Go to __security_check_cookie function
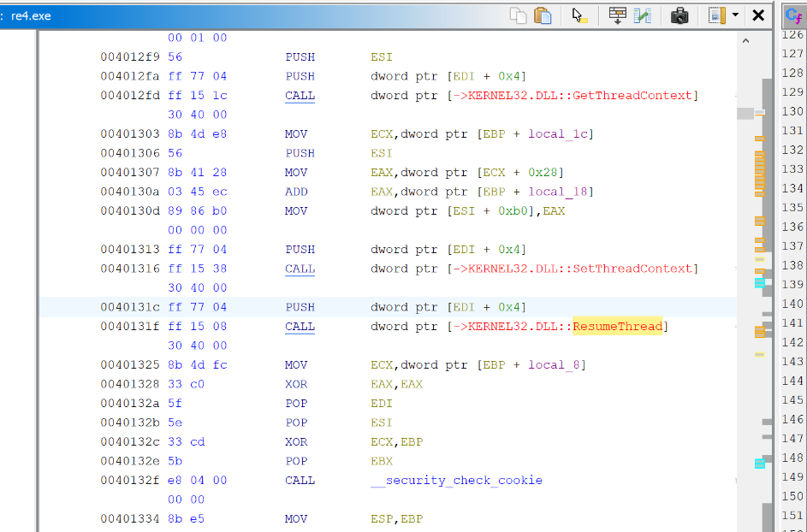Image resolution: width=807 pixels, height=532 pixels. pos(456,481)
